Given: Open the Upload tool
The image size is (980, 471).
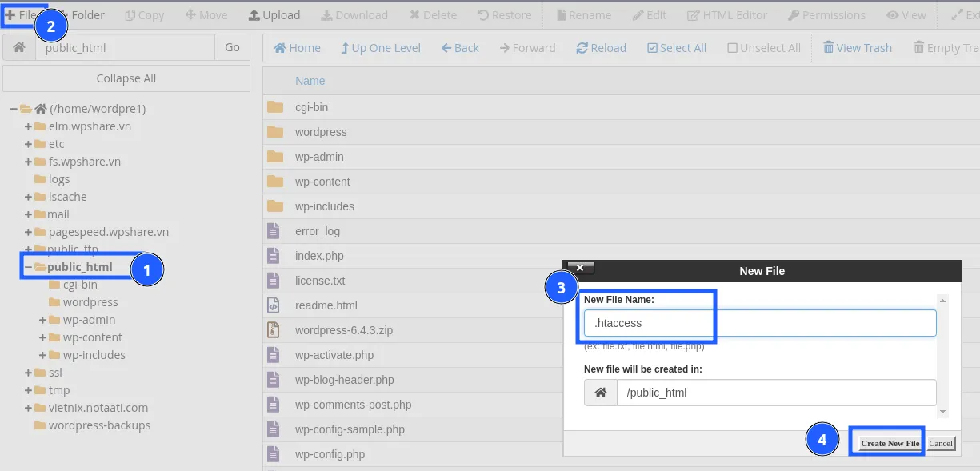Looking at the screenshot, I should (274, 15).
